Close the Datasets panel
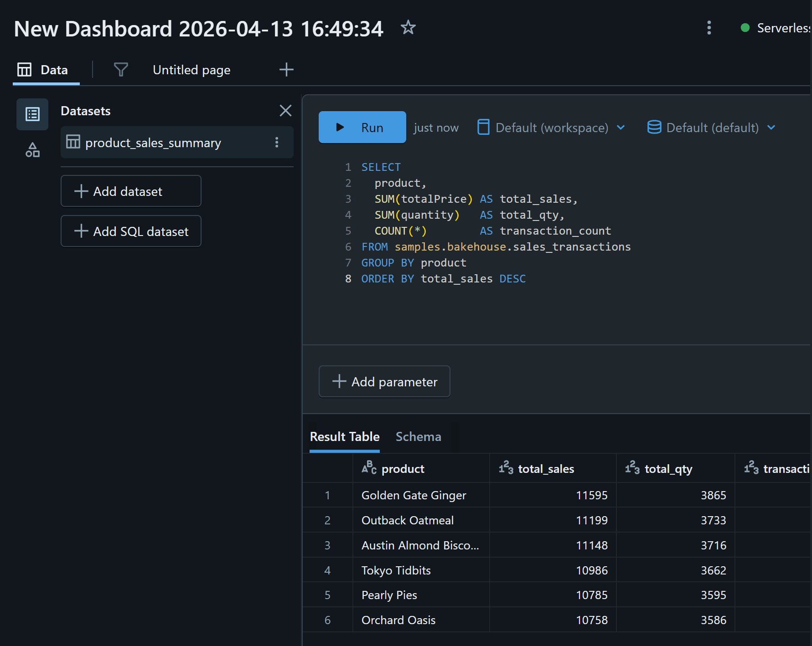Viewport: 812px width, 646px height. (x=285, y=111)
